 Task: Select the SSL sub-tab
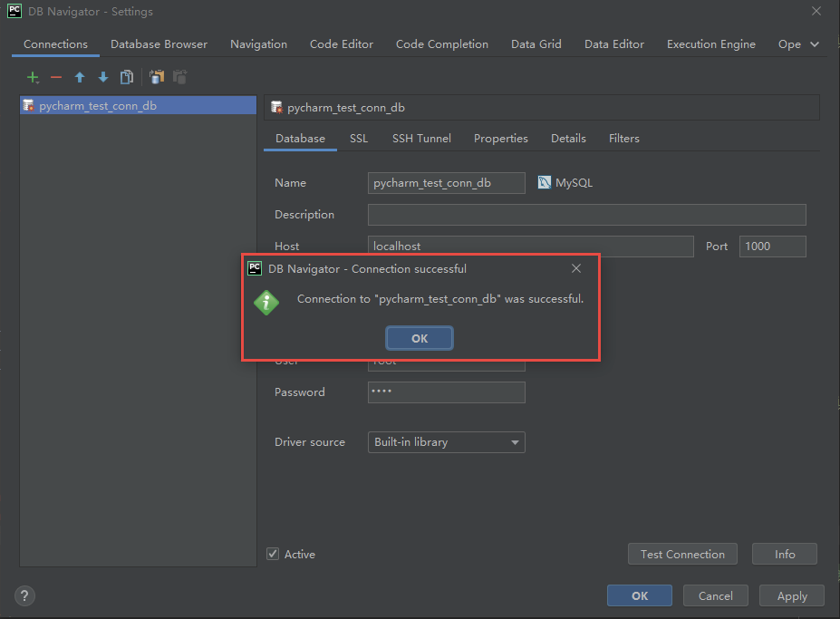pyautogui.click(x=359, y=139)
